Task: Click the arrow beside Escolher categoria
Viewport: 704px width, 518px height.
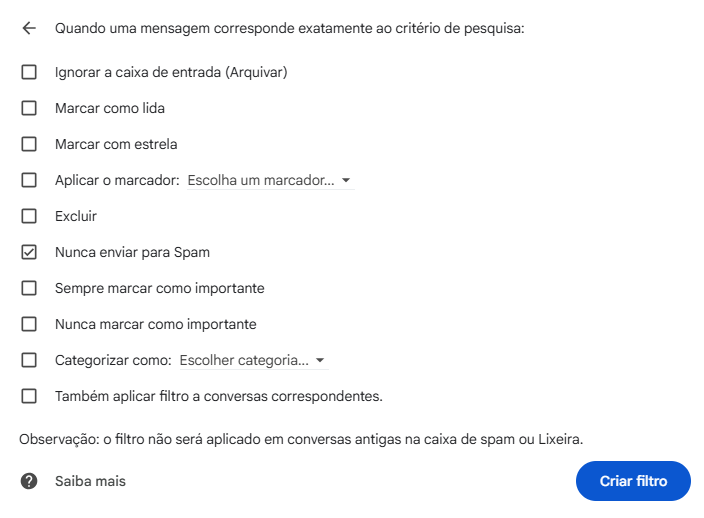Action: [320, 360]
